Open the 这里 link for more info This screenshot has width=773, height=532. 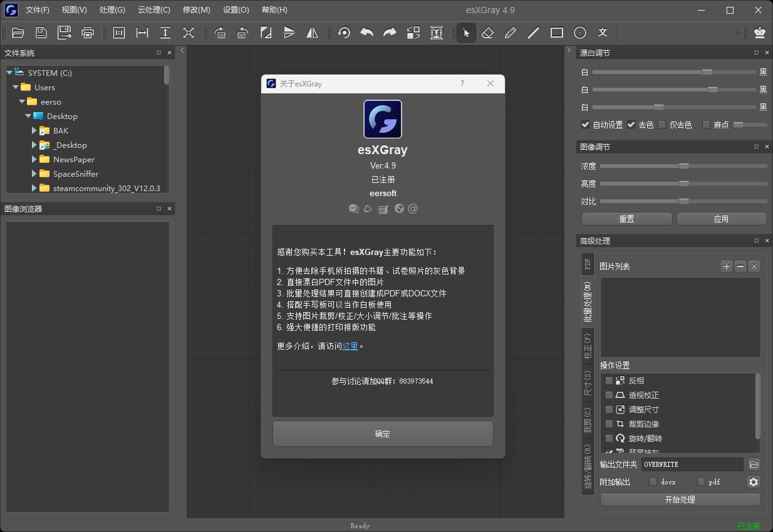[x=350, y=346]
